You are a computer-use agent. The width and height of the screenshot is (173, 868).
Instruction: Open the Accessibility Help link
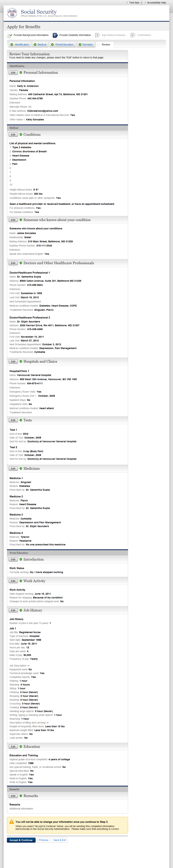[x=156, y=3]
